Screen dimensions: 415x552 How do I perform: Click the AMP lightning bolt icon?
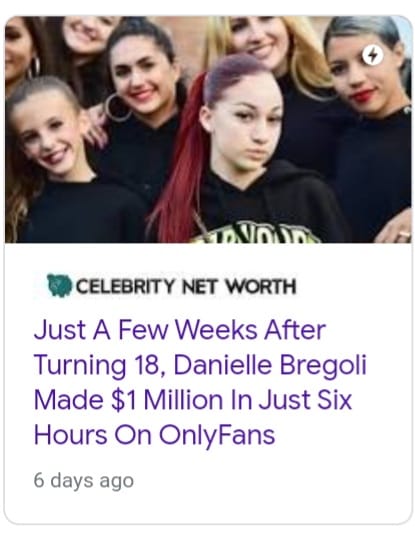click(x=372, y=56)
